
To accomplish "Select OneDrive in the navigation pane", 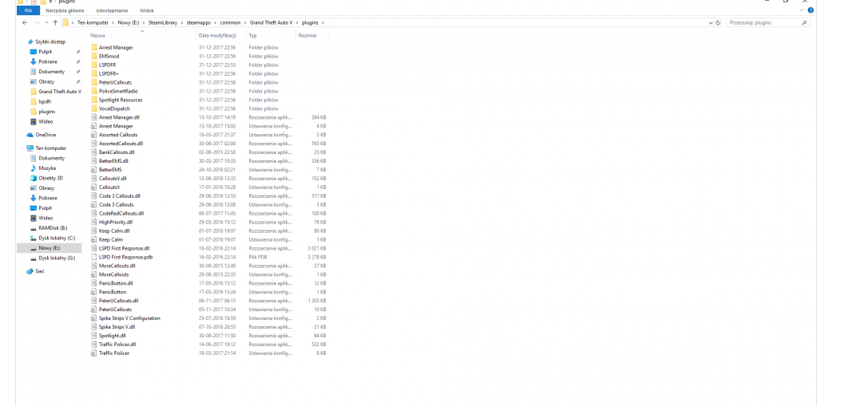I will pyautogui.click(x=46, y=135).
